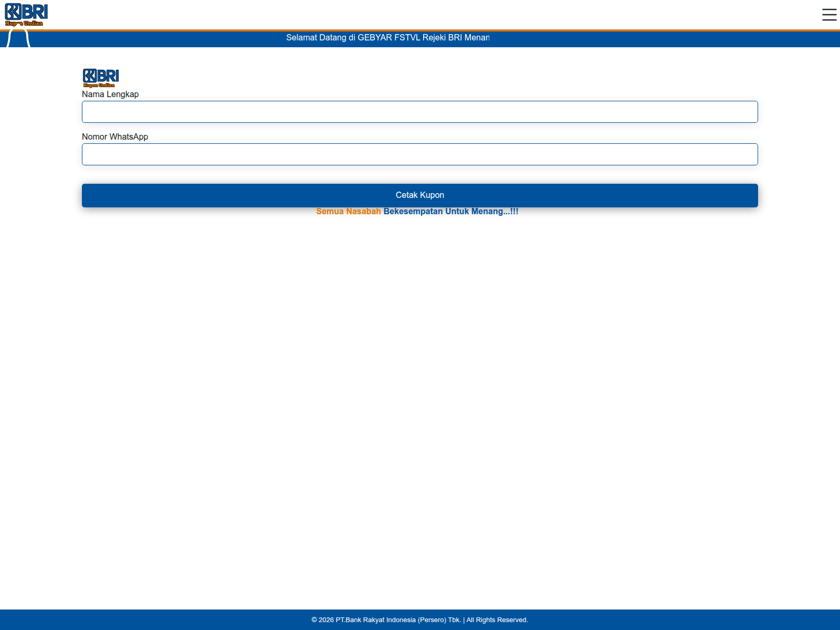Click the scrolling Selamat Datang welcome banner
Screen dimensions: 840x630
coord(387,37)
